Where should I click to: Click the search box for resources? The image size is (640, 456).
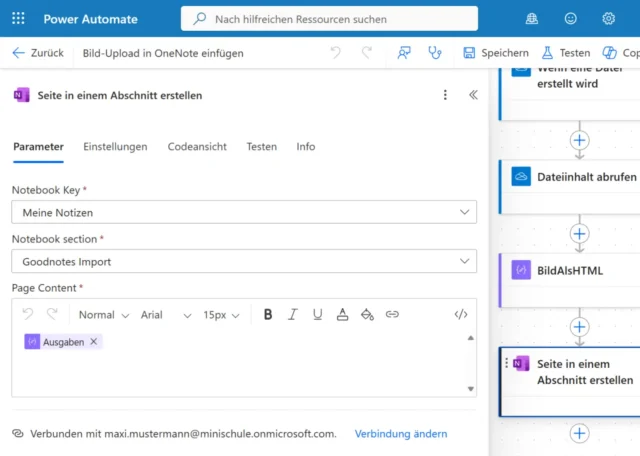[x=329, y=19]
